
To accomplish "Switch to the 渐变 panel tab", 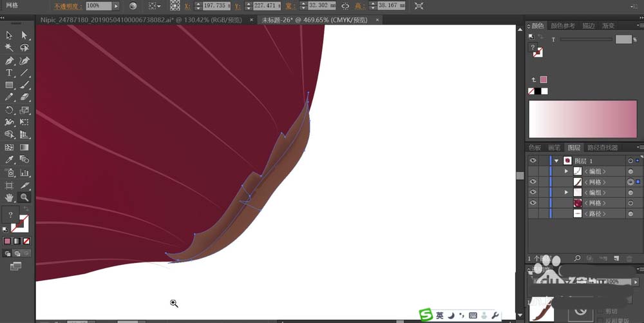I will tap(609, 26).
